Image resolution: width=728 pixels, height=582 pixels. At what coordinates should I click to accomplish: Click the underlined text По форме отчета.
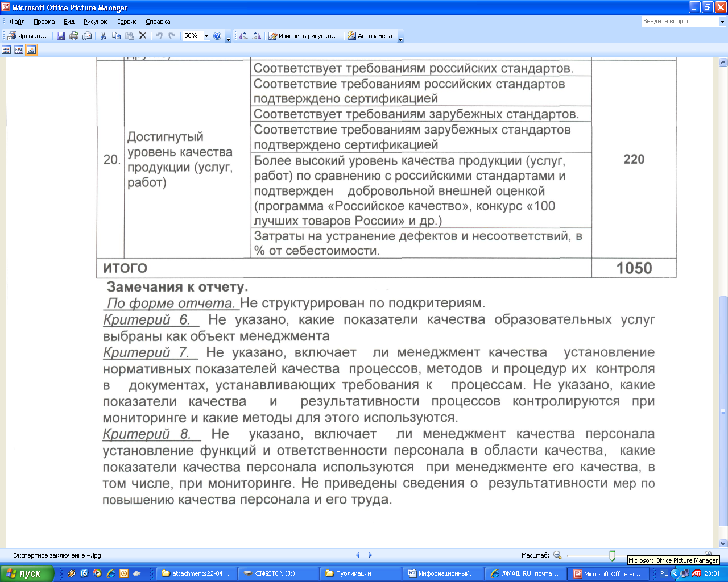click(x=171, y=303)
